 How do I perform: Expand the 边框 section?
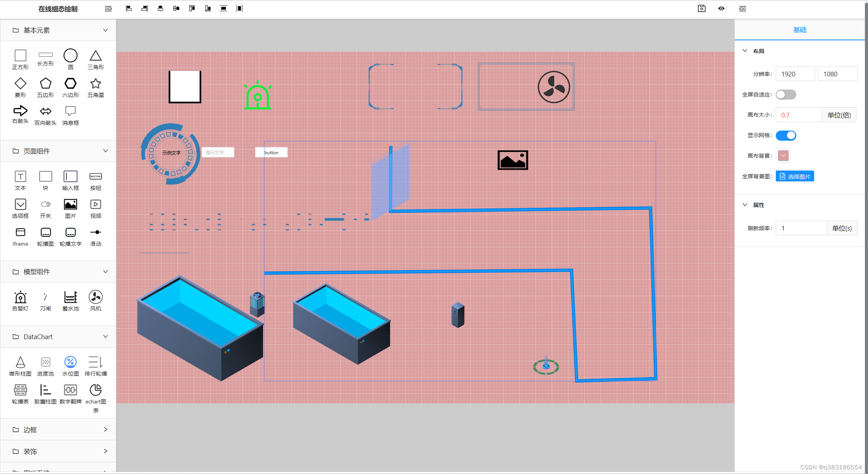point(105,429)
